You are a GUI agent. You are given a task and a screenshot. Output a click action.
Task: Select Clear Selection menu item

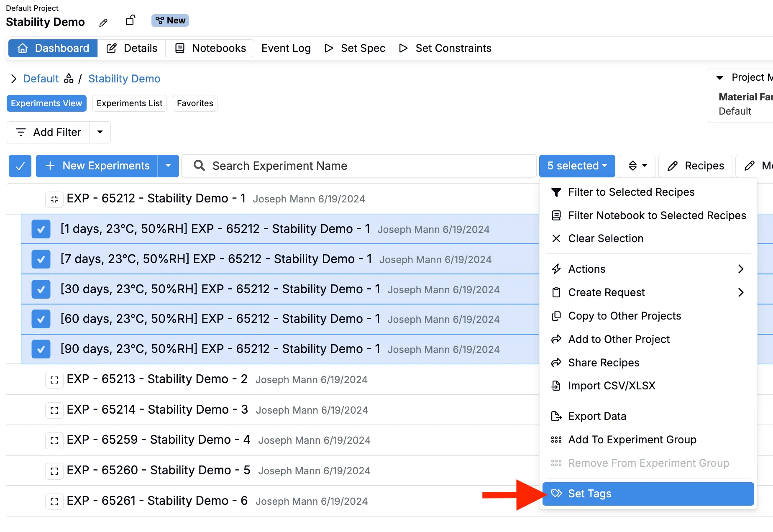tap(648, 238)
